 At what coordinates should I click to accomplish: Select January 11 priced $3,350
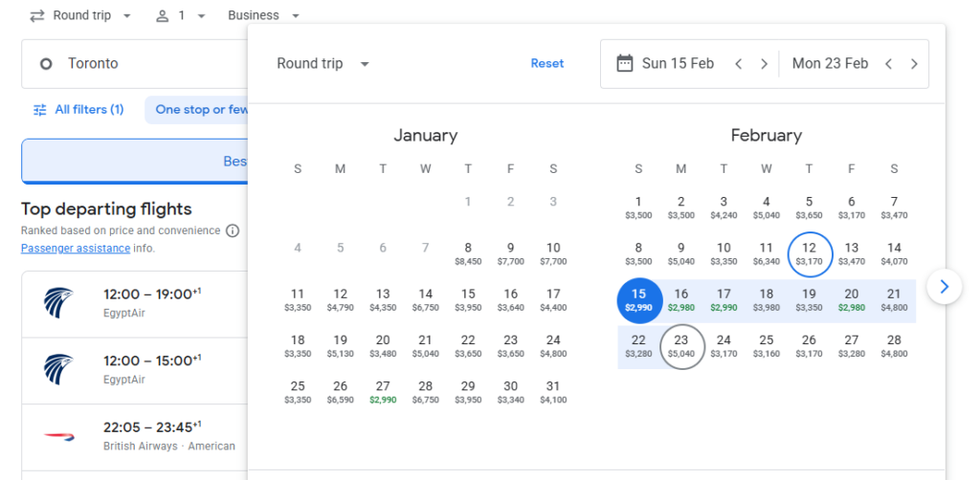coord(298,299)
